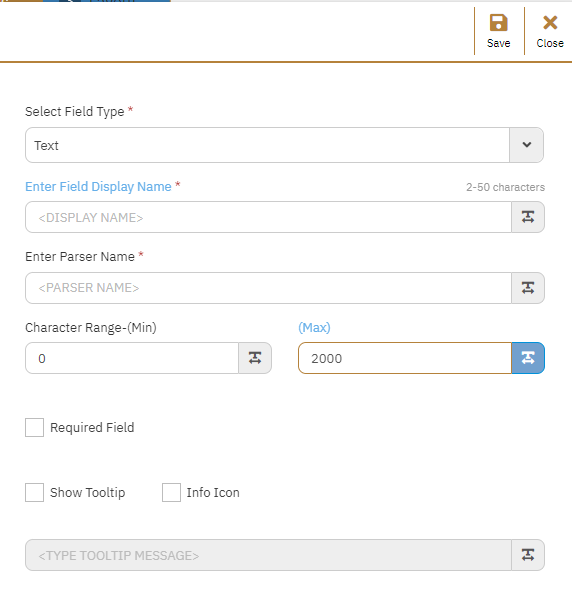
Task: Focus the DISPLAY NAME input field
Action: click(268, 217)
